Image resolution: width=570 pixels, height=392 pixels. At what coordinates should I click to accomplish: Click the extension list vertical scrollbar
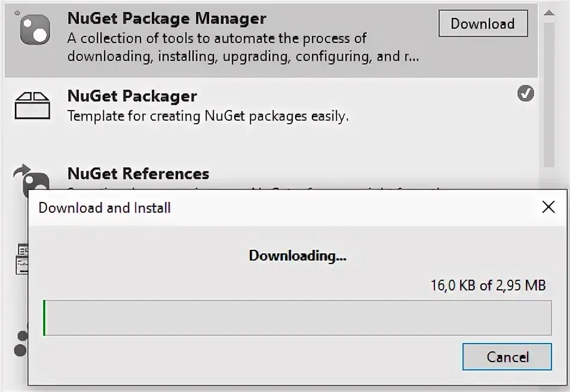(x=548, y=90)
